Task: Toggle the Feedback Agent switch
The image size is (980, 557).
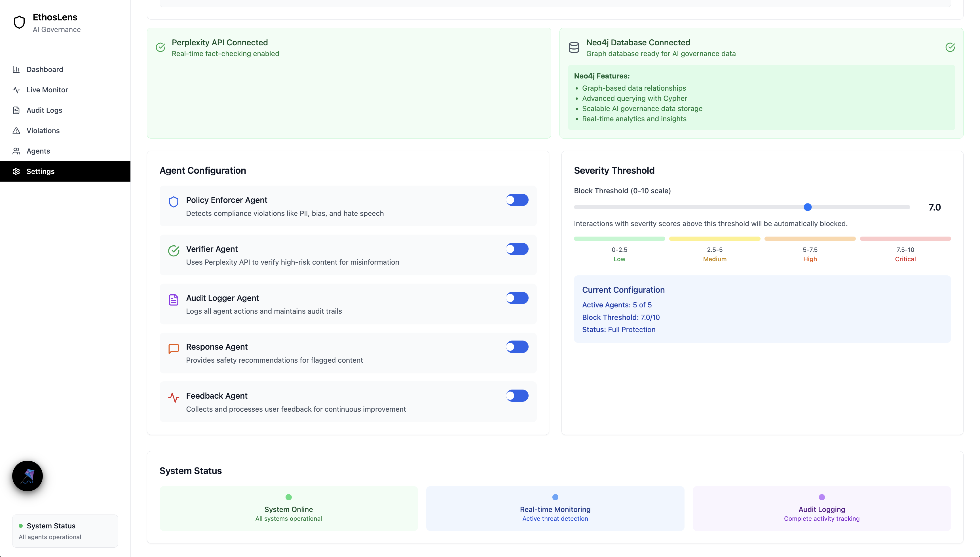Action: 517,396
